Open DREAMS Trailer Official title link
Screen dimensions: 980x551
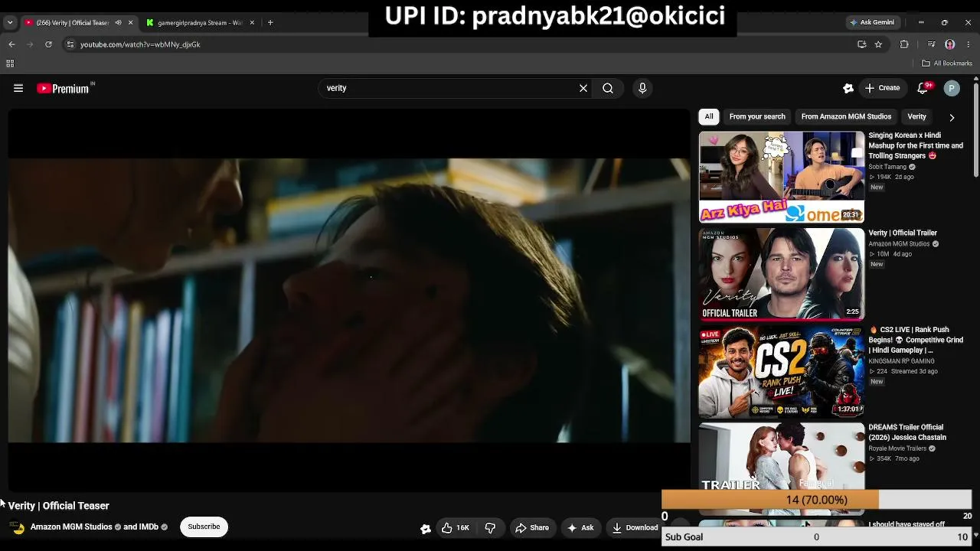907,432
